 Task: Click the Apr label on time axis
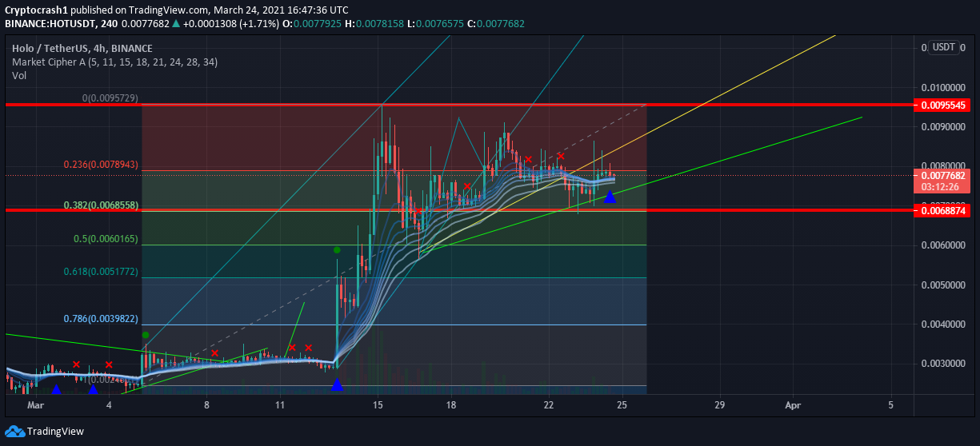tap(793, 405)
